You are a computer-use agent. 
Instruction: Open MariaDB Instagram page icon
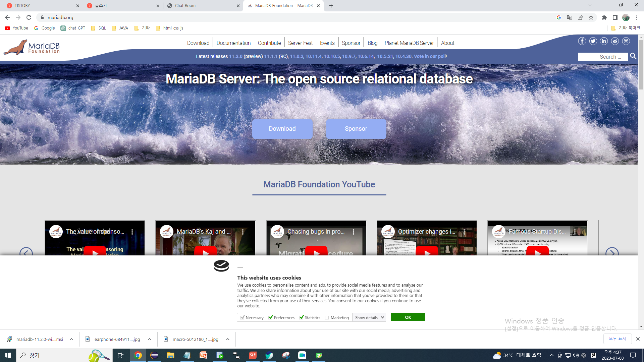(626, 41)
